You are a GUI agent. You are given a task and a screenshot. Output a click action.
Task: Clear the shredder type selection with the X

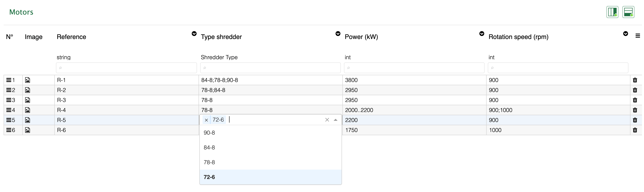pos(327,120)
